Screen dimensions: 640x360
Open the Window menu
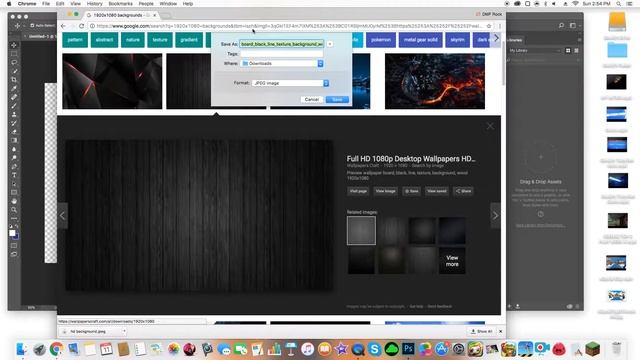pos(168,4)
